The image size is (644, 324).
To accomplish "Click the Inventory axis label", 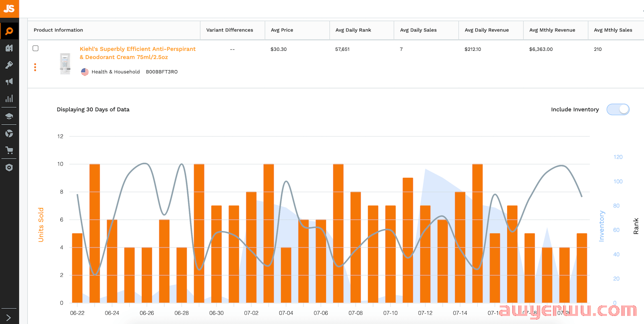I will click(602, 226).
